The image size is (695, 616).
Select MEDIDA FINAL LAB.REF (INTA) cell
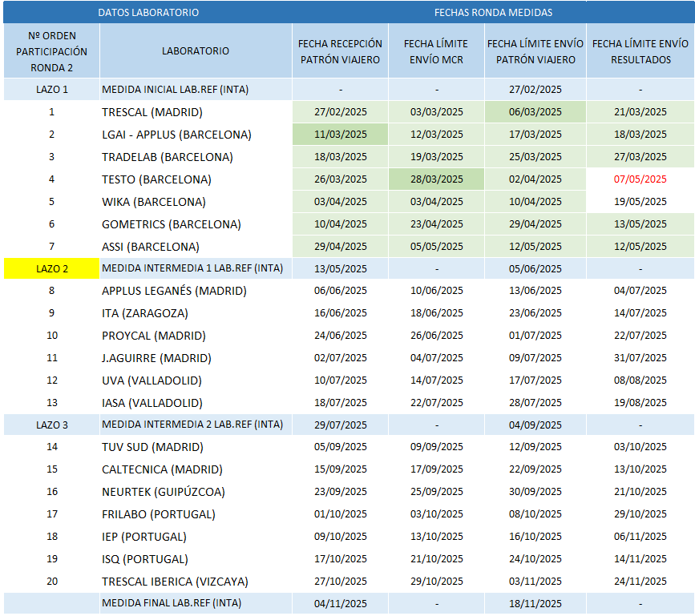[x=196, y=603]
